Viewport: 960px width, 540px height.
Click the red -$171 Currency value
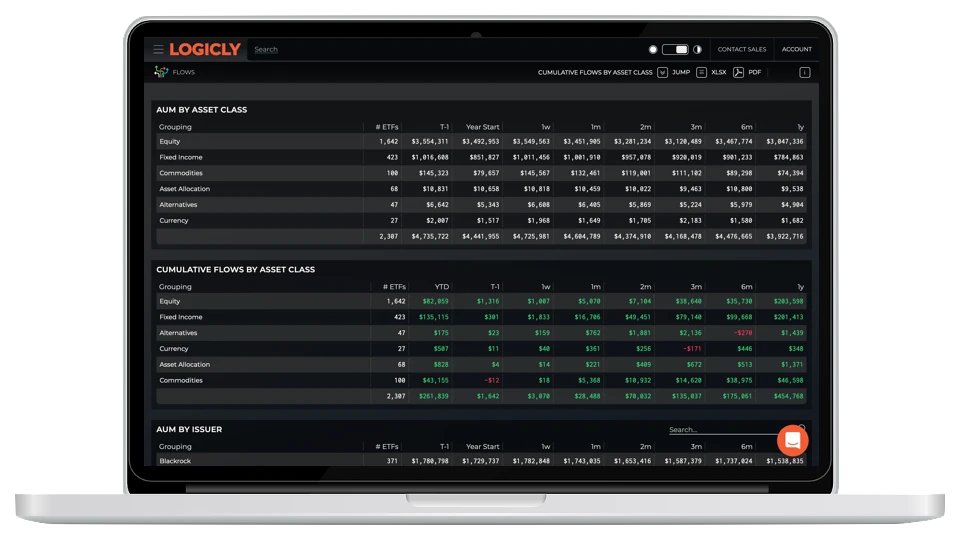[692, 349]
